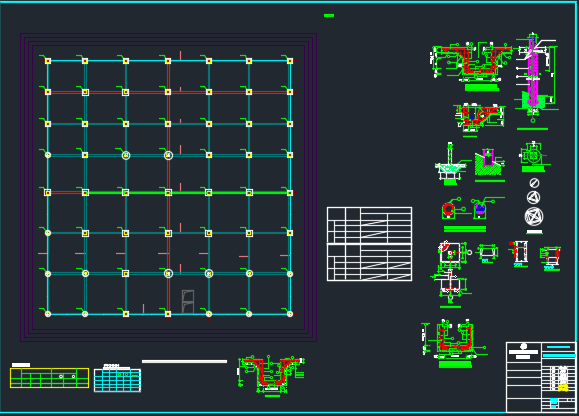Select the square detail with red corner

450,252
